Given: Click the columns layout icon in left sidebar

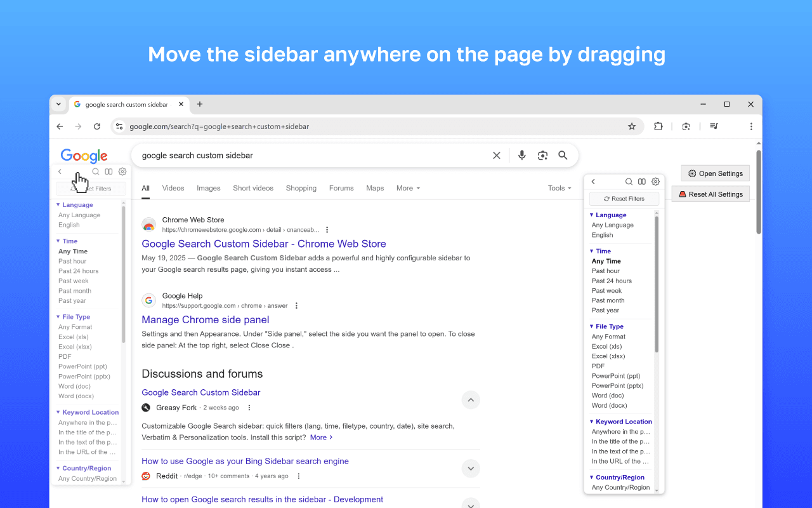Looking at the screenshot, I should (108, 171).
